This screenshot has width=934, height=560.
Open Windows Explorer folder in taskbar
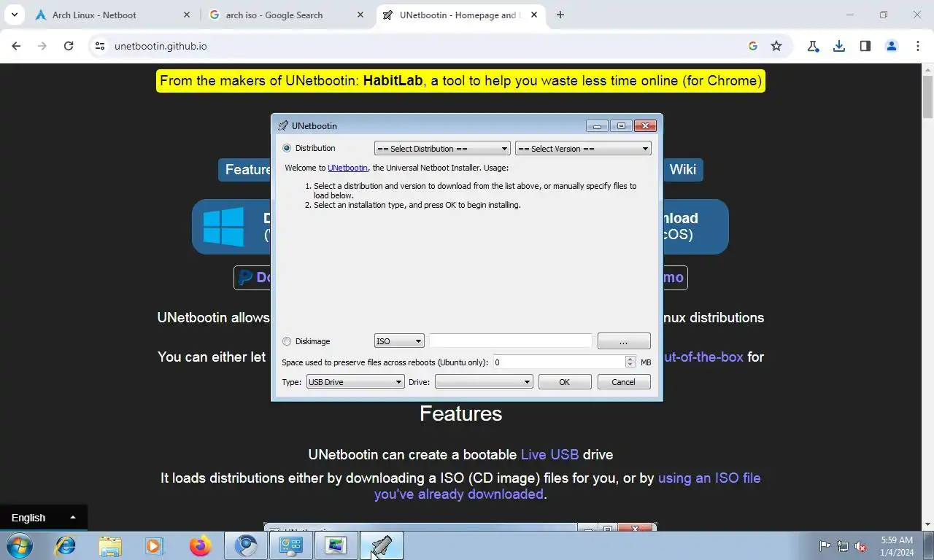pyautogui.click(x=110, y=545)
